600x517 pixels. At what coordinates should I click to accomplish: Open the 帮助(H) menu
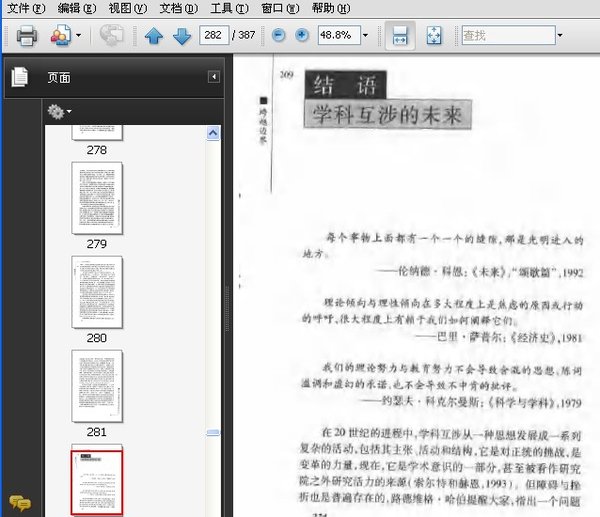[331, 8]
